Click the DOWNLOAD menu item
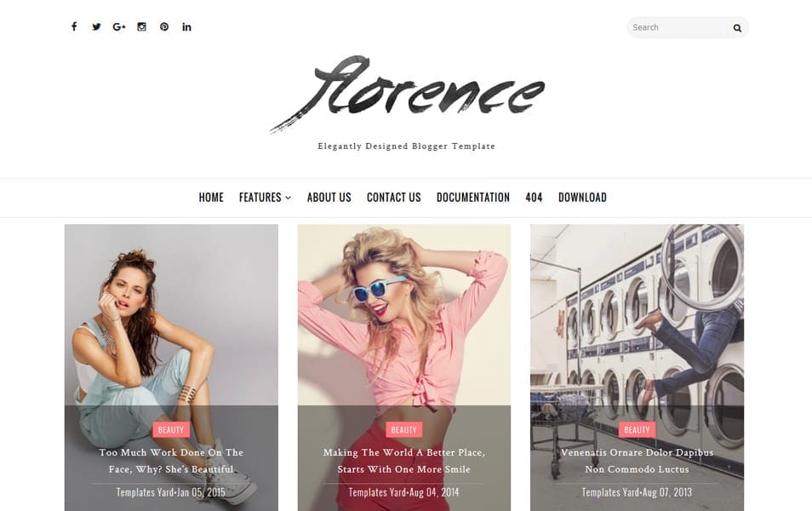The height and width of the screenshot is (511, 812). pos(583,197)
